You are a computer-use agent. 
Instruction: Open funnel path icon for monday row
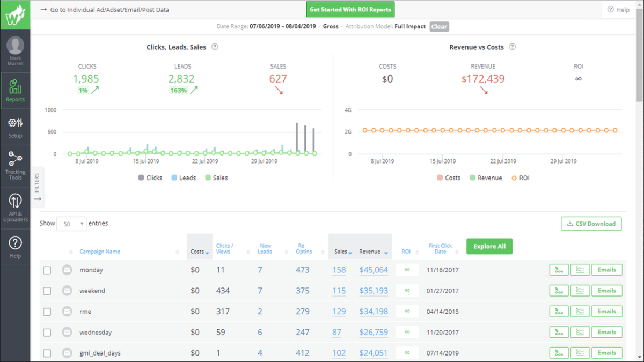tap(559, 270)
